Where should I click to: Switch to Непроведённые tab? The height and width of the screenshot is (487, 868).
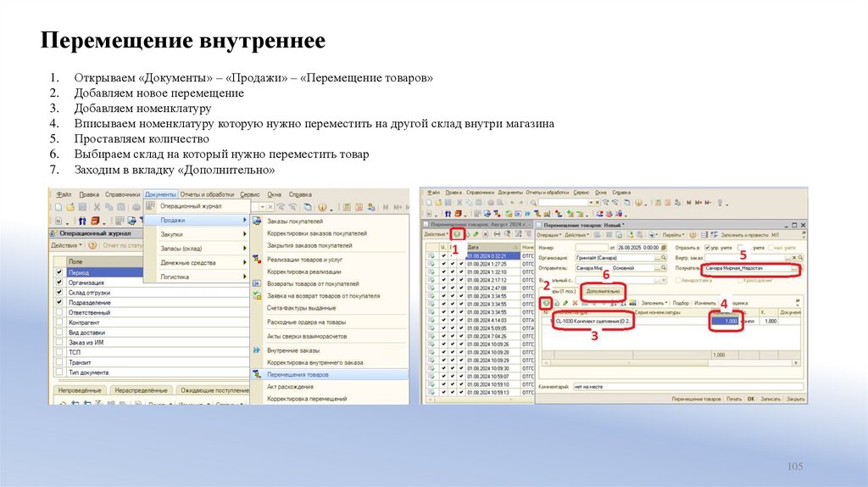click(x=80, y=390)
